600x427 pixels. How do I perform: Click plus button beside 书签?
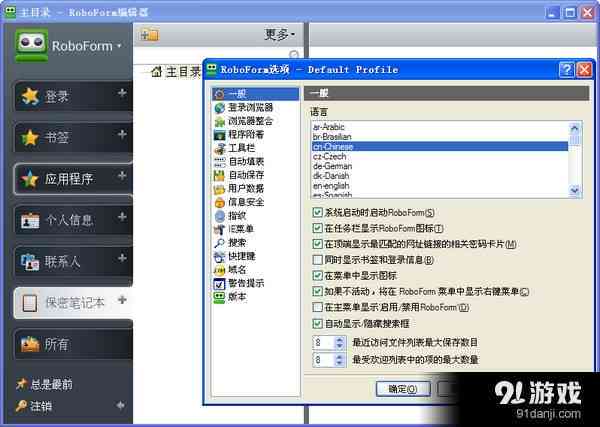(x=122, y=134)
